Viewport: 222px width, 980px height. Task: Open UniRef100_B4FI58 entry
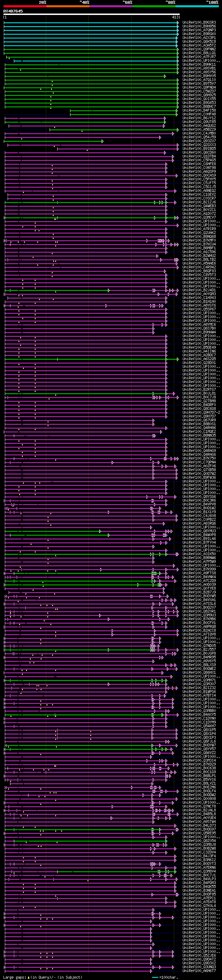tap(199, 110)
